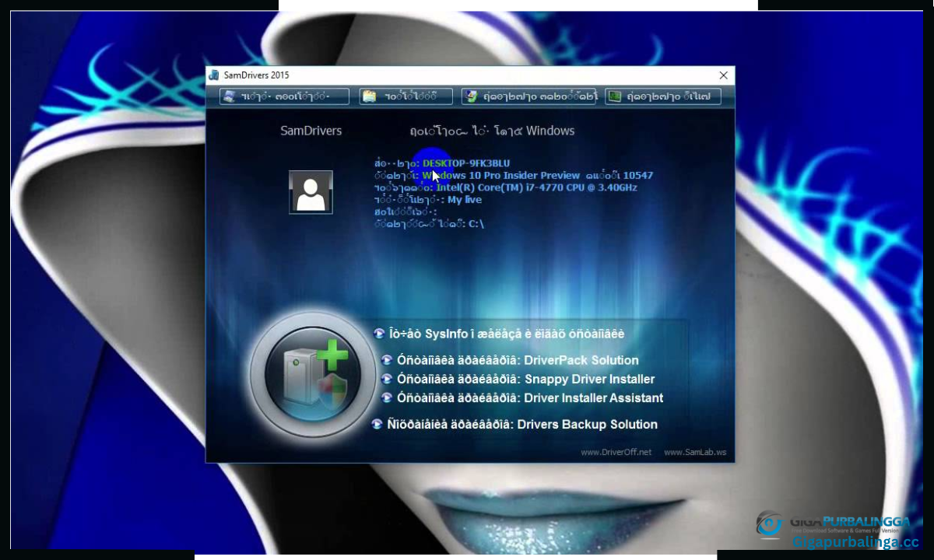934x560 pixels.
Task: Click the Intel(R) Core(TM) i7-4770 CPU text
Action: (x=536, y=187)
